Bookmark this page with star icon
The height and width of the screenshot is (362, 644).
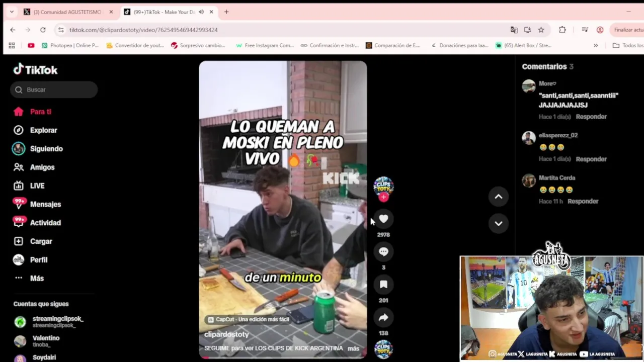pyautogui.click(x=541, y=30)
